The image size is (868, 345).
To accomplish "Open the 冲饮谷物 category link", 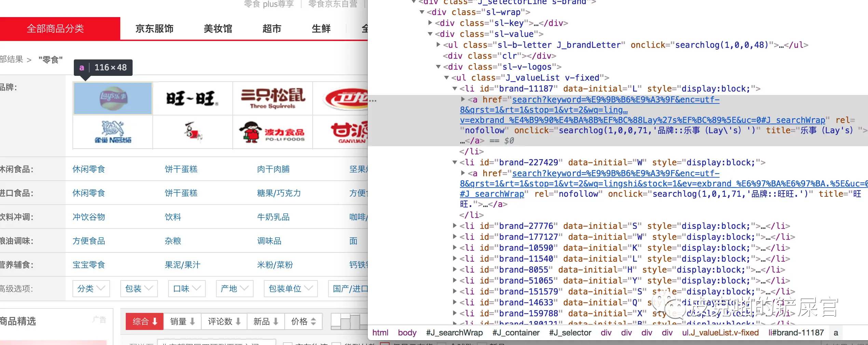I will click(89, 217).
